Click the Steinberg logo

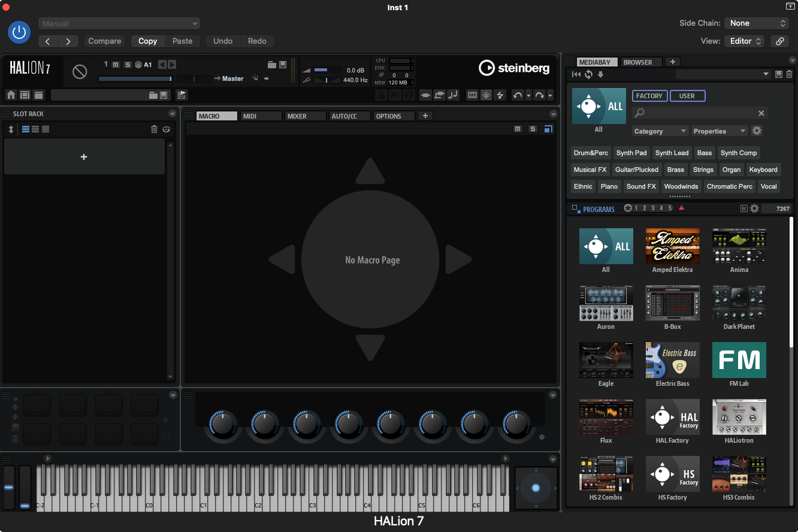coord(514,68)
